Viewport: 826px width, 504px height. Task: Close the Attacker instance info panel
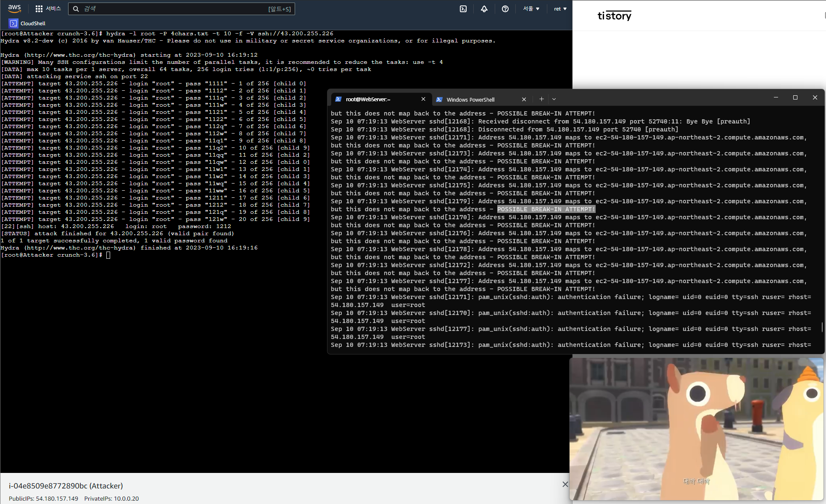pos(565,484)
